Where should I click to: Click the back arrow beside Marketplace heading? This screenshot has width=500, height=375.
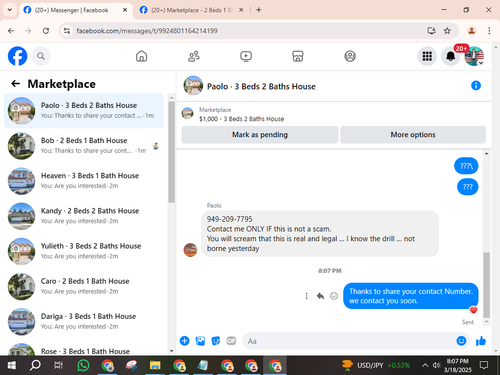coord(15,84)
